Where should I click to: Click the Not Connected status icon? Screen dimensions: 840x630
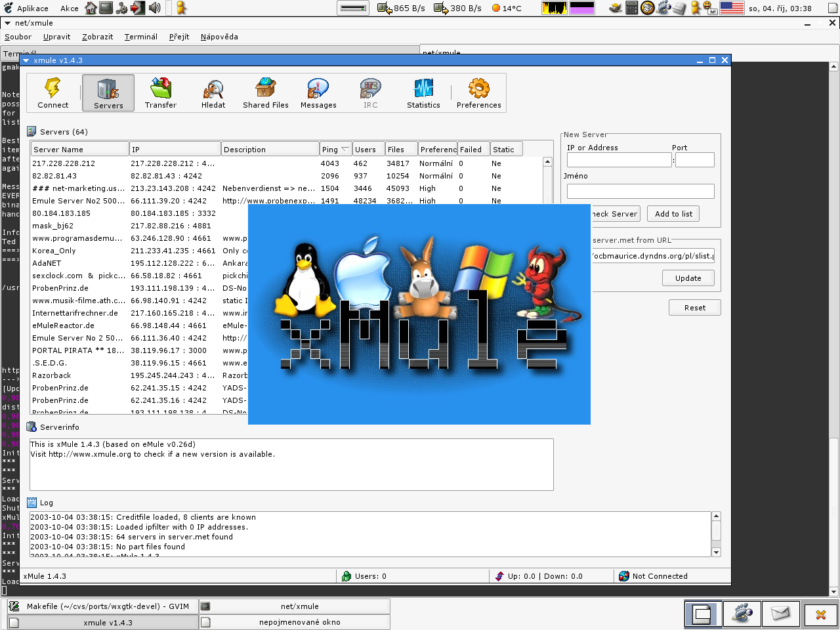[623, 576]
